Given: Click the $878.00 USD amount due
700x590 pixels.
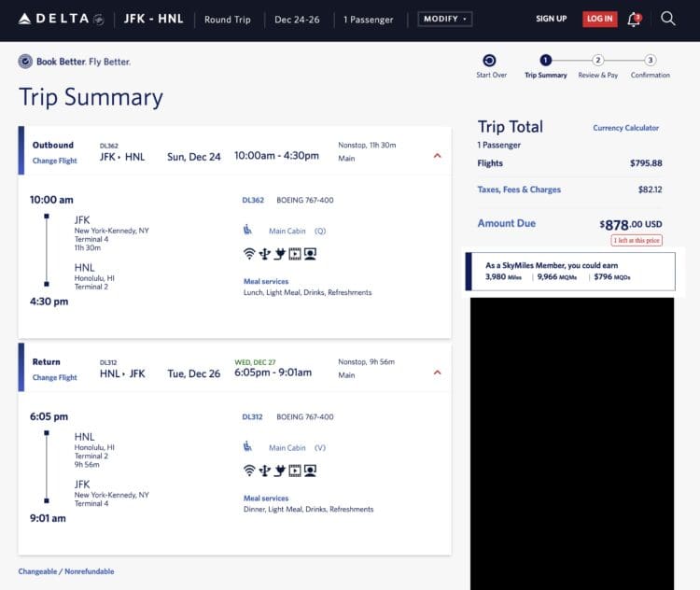Looking at the screenshot, I should click(631, 224).
